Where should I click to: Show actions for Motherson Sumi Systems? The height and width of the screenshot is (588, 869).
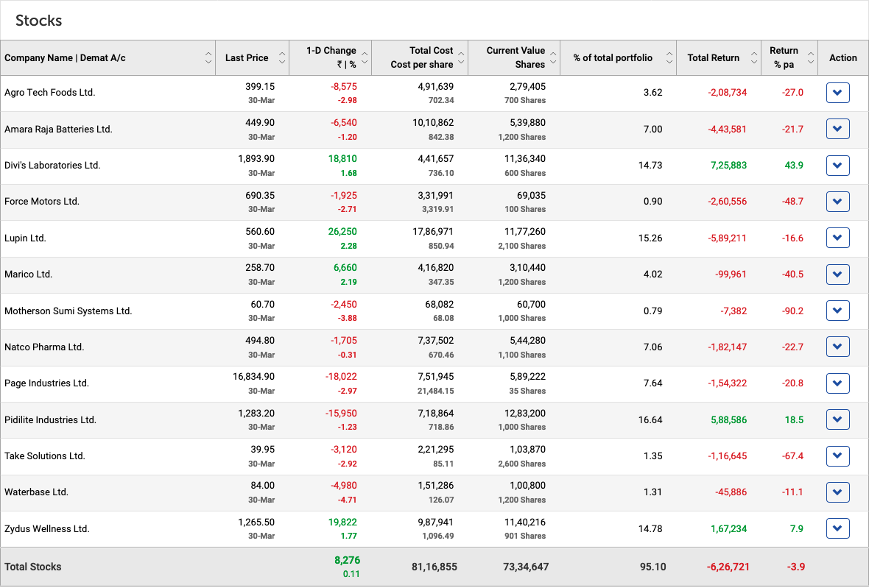tap(837, 311)
